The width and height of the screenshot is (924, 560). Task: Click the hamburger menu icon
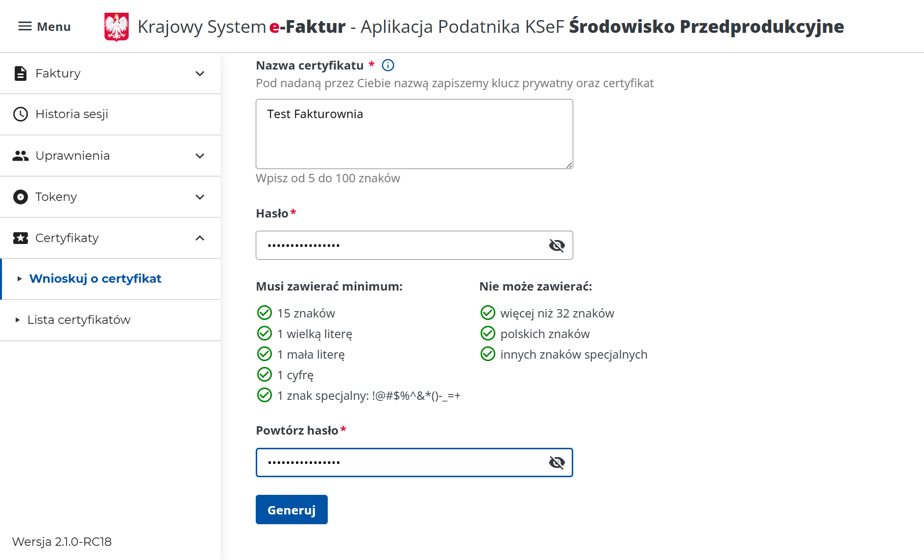click(x=25, y=26)
